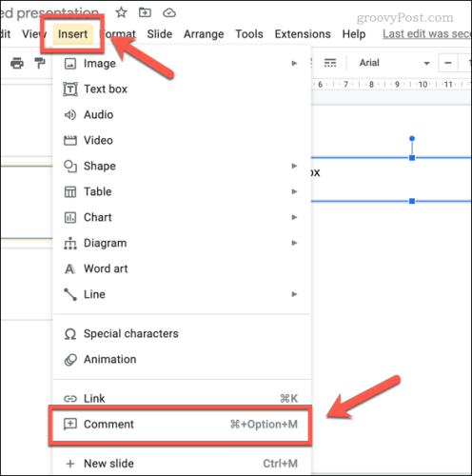
Task: Click the Shape item icon
Action: pos(70,167)
